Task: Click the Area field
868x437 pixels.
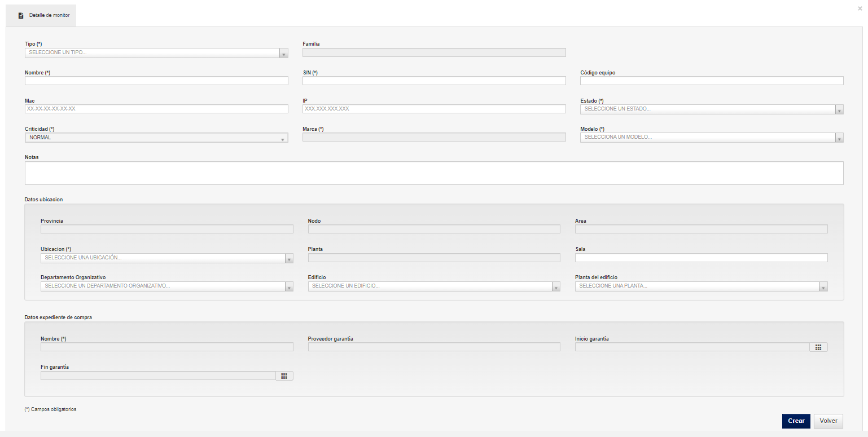Action: pyautogui.click(x=702, y=229)
